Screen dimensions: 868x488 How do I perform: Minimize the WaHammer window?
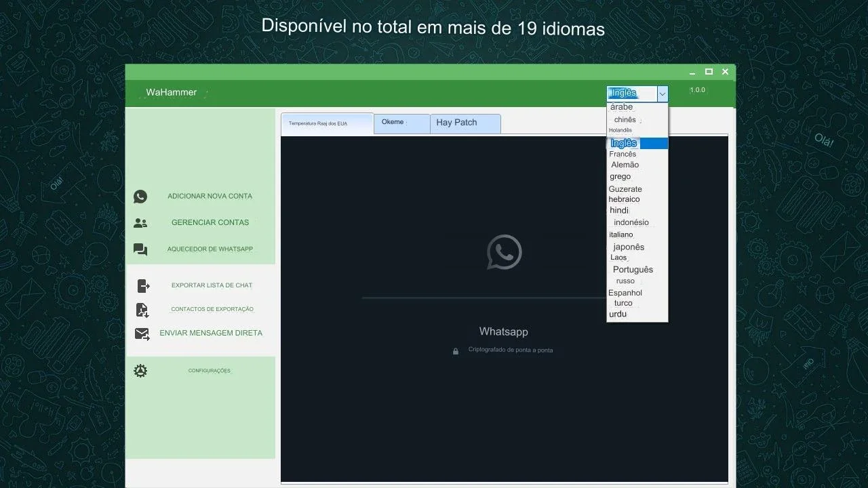tap(692, 72)
